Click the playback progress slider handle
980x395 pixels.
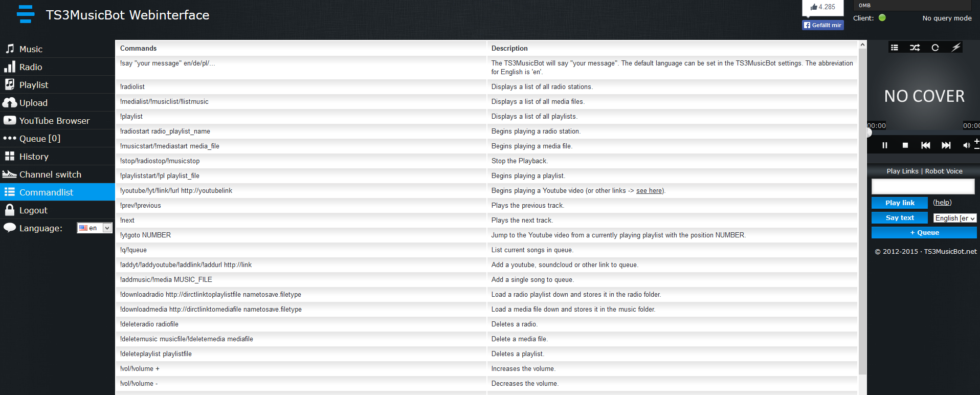tap(868, 133)
